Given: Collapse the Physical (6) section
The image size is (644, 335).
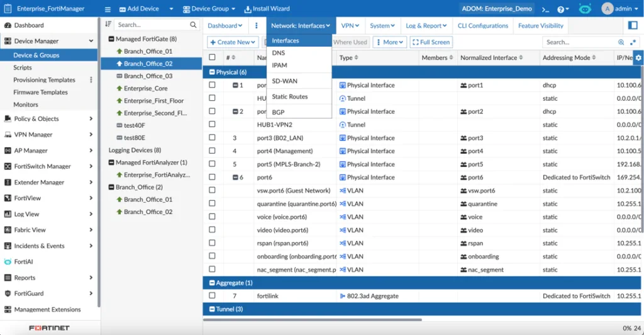Looking at the screenshot, I should click(212, 72).
